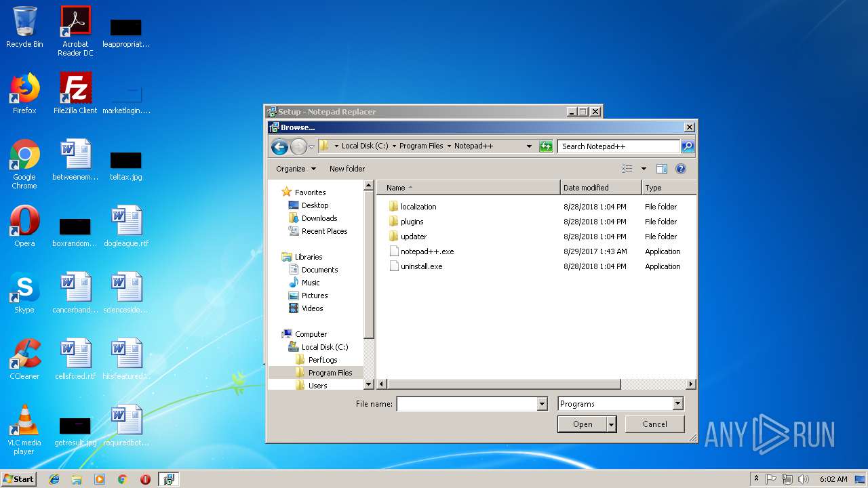
Task: Open dogleague.rtf document on desktop
Action: click(126, 226)
